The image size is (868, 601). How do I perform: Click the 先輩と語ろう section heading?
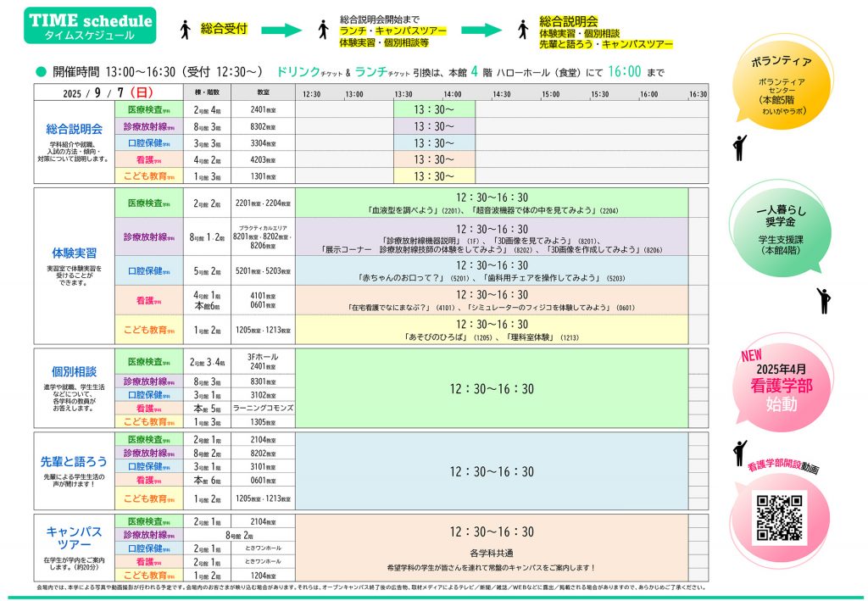click(x=75, y=461)
